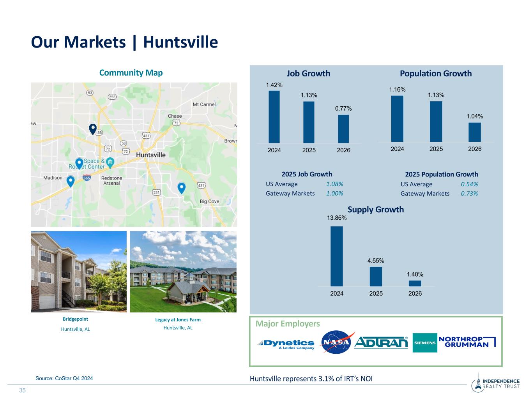Click the 2025 bar in Supply Growth chart
Viewport: 532px width, 411px height.
pos(376,277)
